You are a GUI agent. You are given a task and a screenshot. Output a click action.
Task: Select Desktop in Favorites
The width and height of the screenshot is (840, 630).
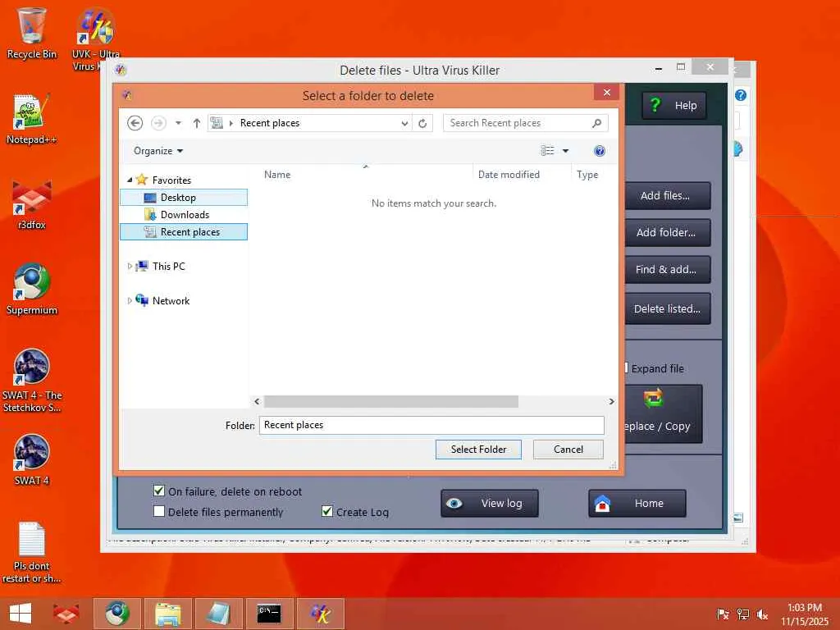pos(184,198)
